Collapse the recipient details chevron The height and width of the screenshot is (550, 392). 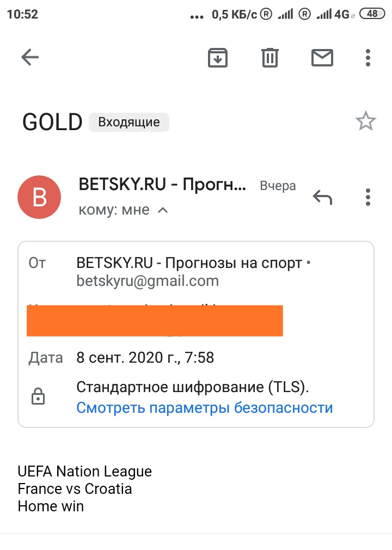click(163, 210)
